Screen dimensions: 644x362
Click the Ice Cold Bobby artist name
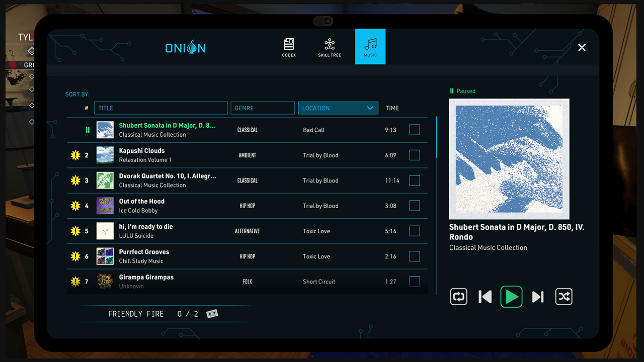tap(138, 211)
